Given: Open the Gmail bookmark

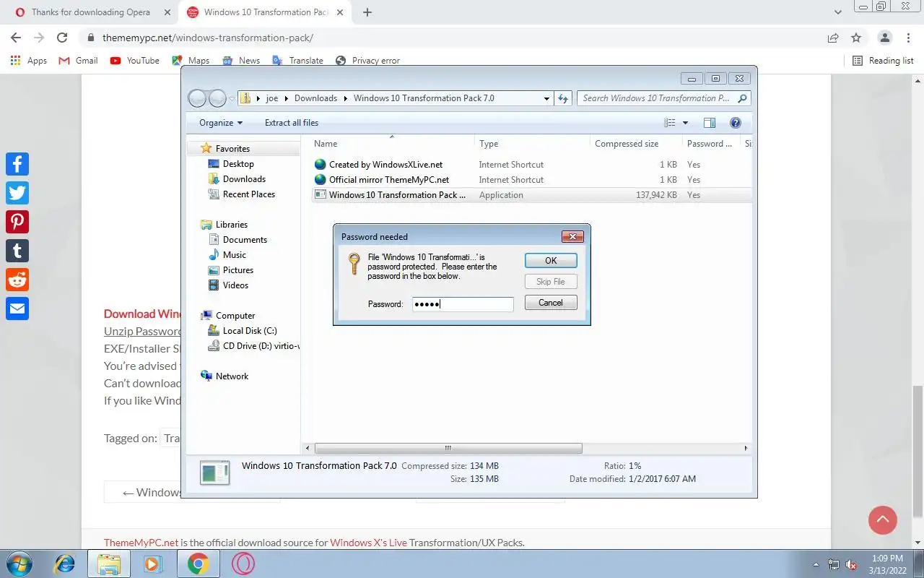Looking at the screenshot, I should pyautogui.click(x=78, y=61).
